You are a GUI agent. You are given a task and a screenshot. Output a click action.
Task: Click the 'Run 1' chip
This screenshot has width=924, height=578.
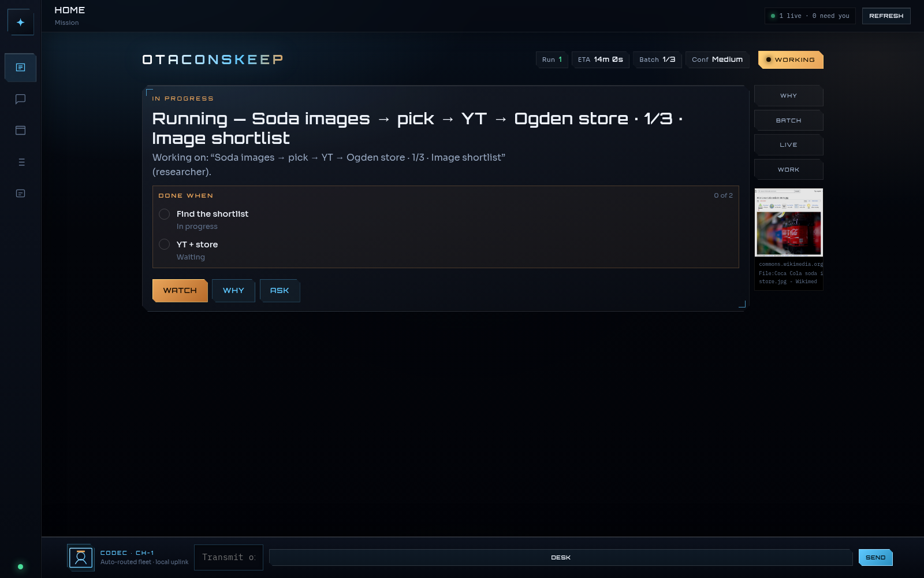[552, 60]
